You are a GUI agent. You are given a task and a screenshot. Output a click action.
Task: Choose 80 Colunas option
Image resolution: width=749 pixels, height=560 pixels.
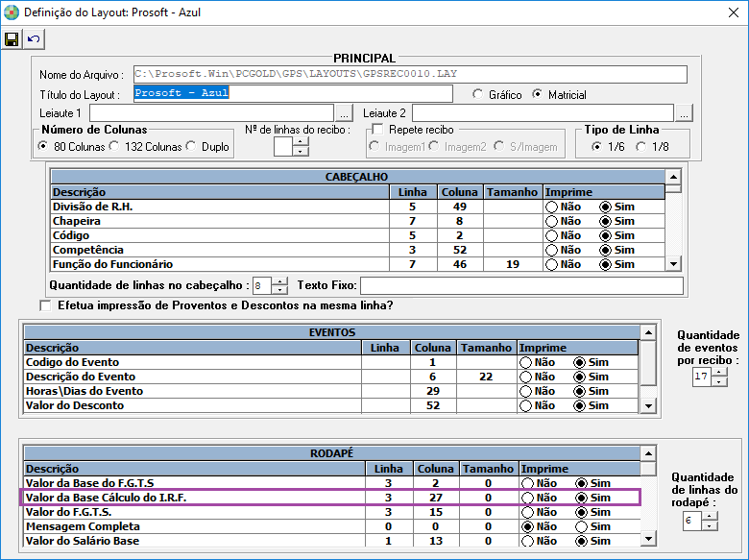[x=43, y=146]
